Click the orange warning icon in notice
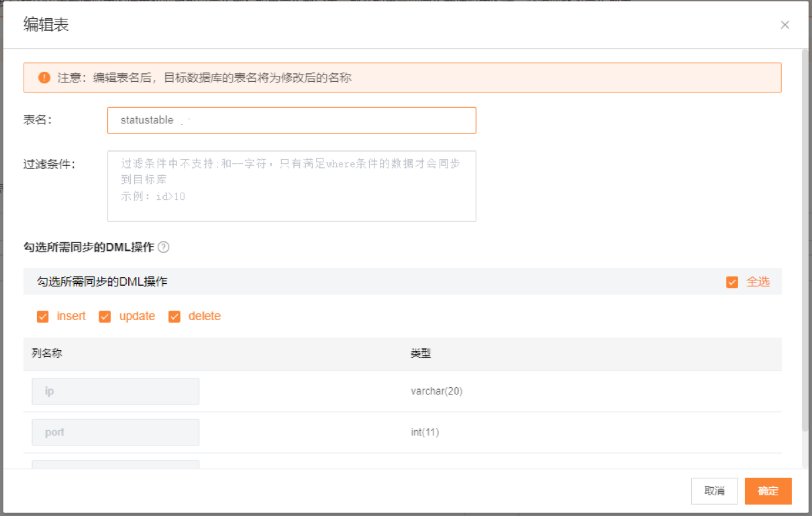The height and width of the screenshot is (516, 812). pyautogui.click(x=44, y=78)
